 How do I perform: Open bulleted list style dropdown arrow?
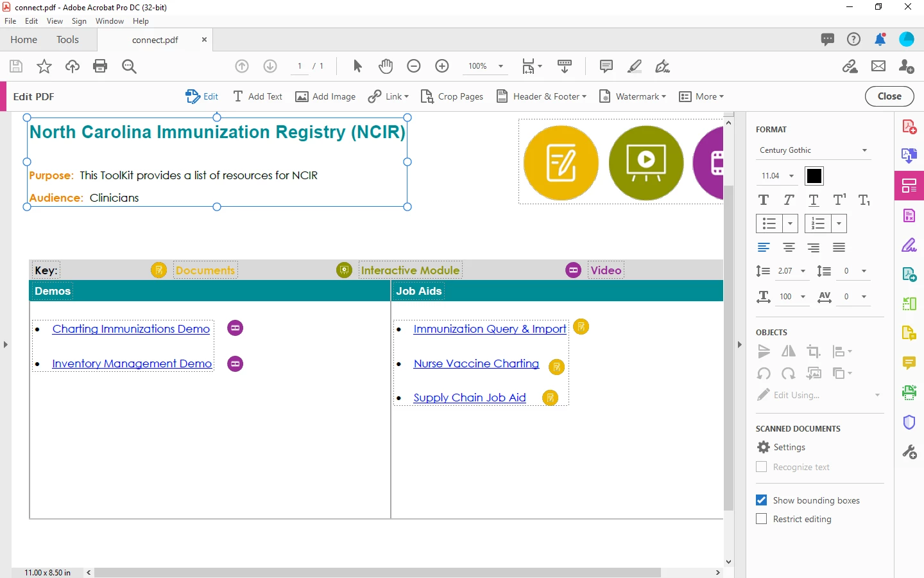click(x=790, y=223)
